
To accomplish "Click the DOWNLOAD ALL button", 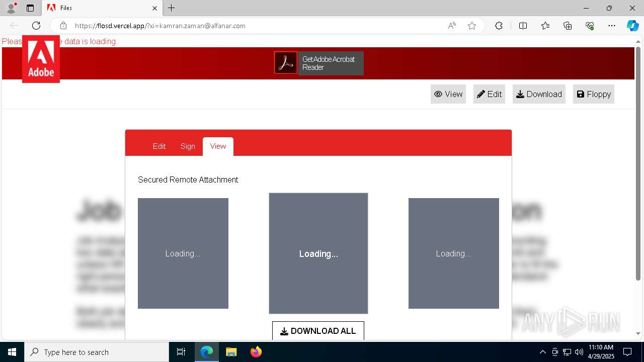I will coord(318,331).
